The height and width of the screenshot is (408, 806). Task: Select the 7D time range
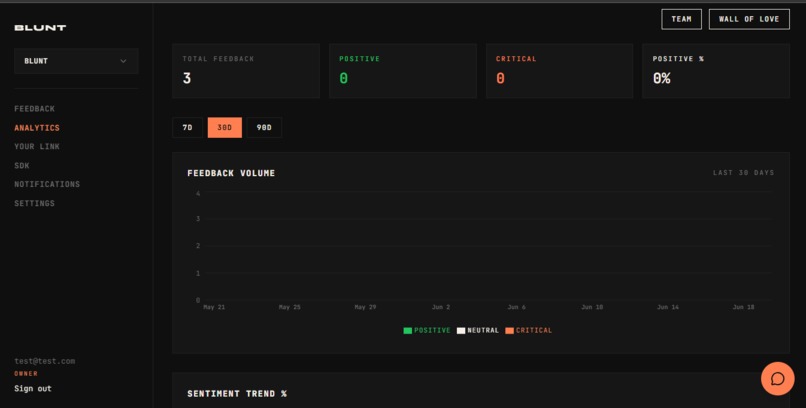pos(187,127)
